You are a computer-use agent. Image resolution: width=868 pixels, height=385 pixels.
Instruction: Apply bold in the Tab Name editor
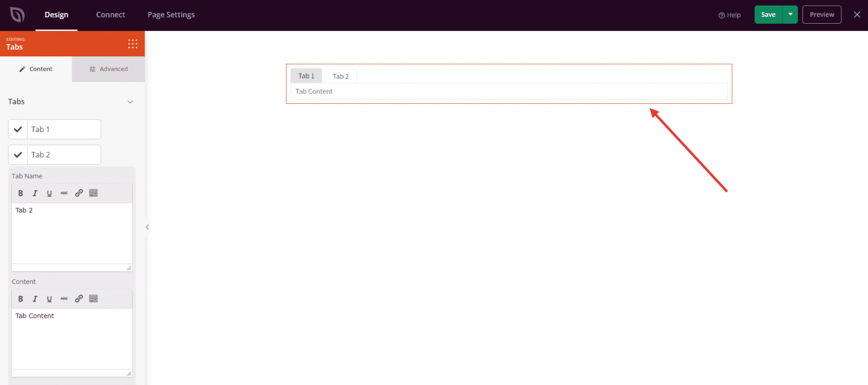tap(20, 193)
